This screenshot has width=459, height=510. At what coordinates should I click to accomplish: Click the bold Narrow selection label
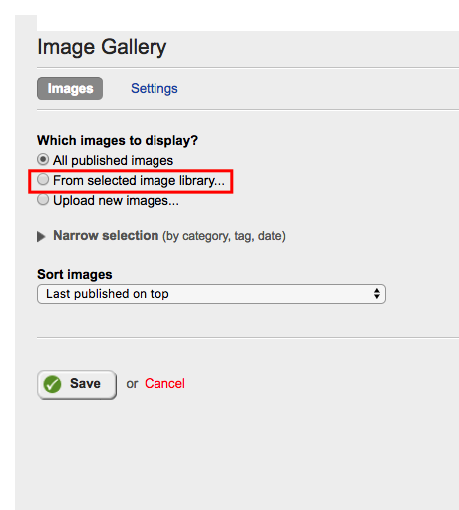106,236
